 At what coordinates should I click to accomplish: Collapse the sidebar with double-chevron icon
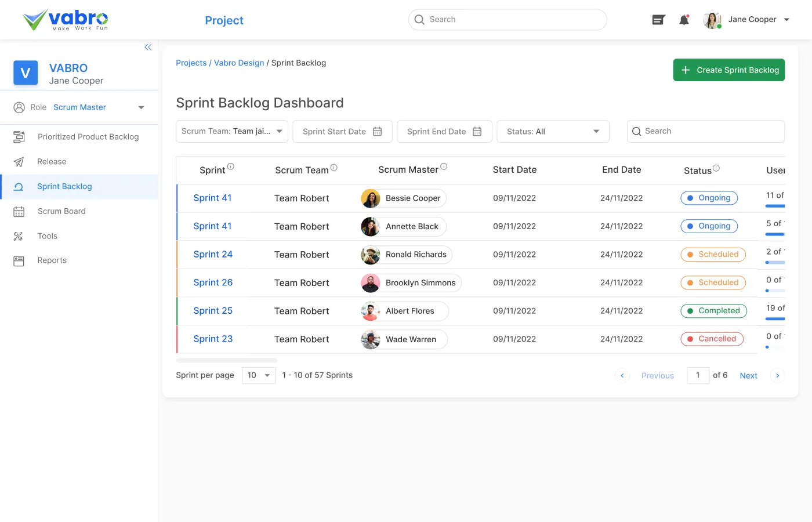click(148, 48)
